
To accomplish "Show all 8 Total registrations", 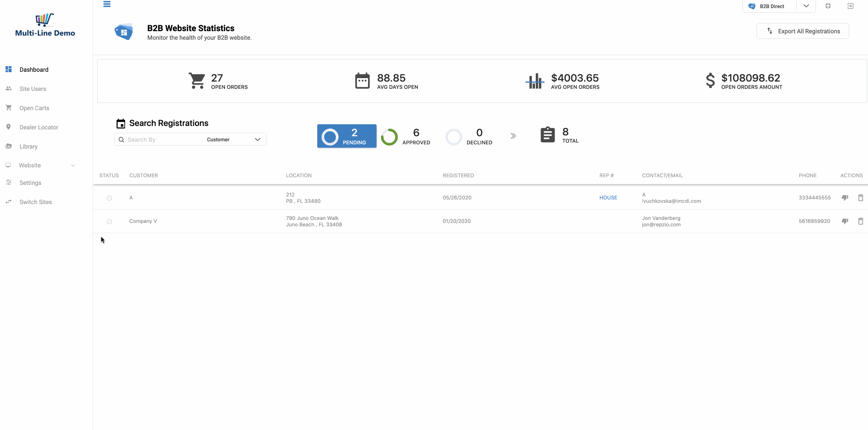I will click(560, 135).
